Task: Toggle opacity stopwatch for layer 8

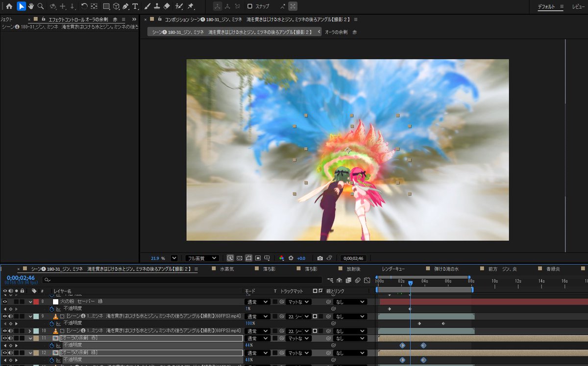Action: pyautogui.click(x=51, y=309)
